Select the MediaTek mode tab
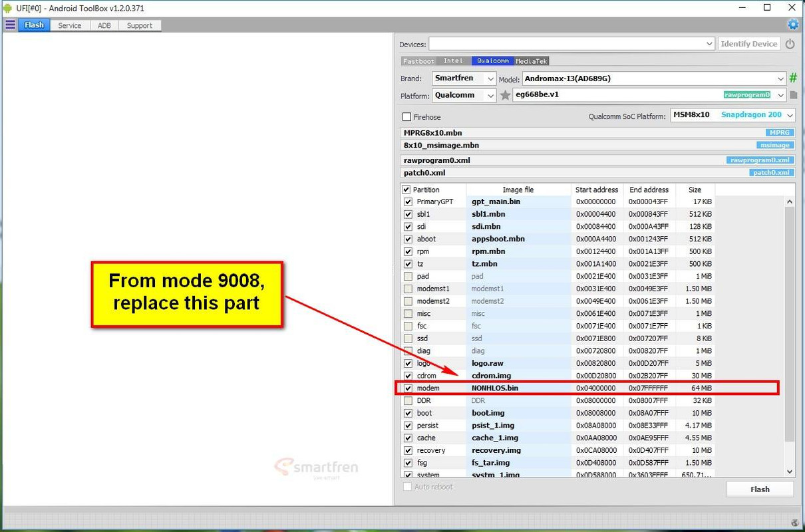The width and height of the screenshot is (805, 532). click(x=532, y=61)
